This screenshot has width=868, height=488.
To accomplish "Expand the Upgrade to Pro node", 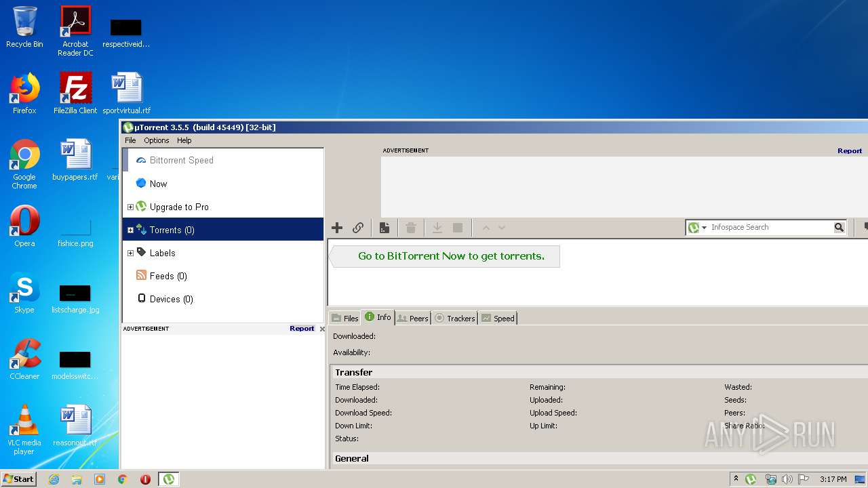I will click(130, 207).
